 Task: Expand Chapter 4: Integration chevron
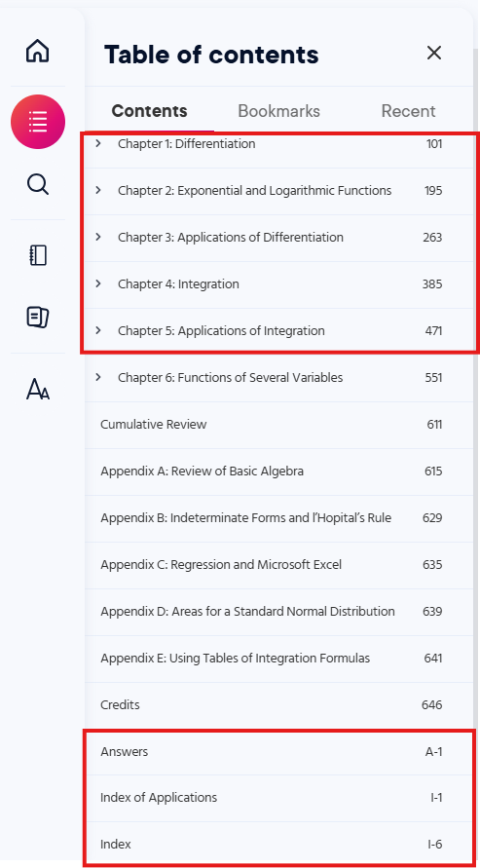pos(98,283)
